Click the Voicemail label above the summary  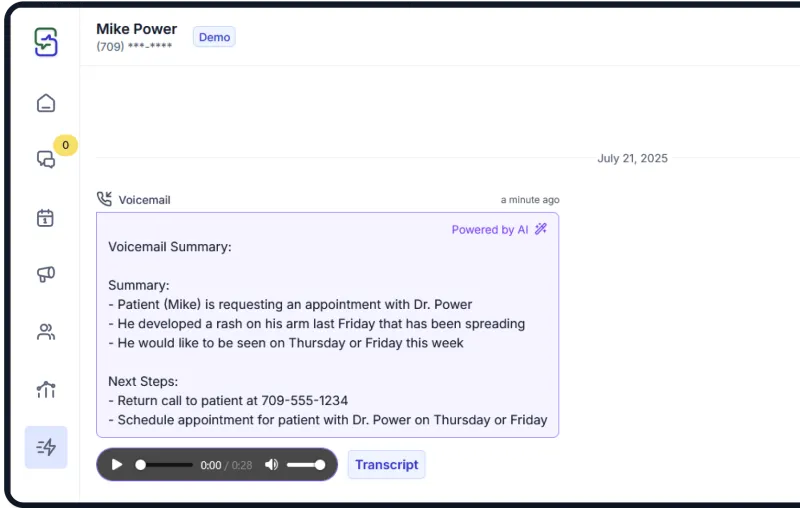click(x=144, y=200)
